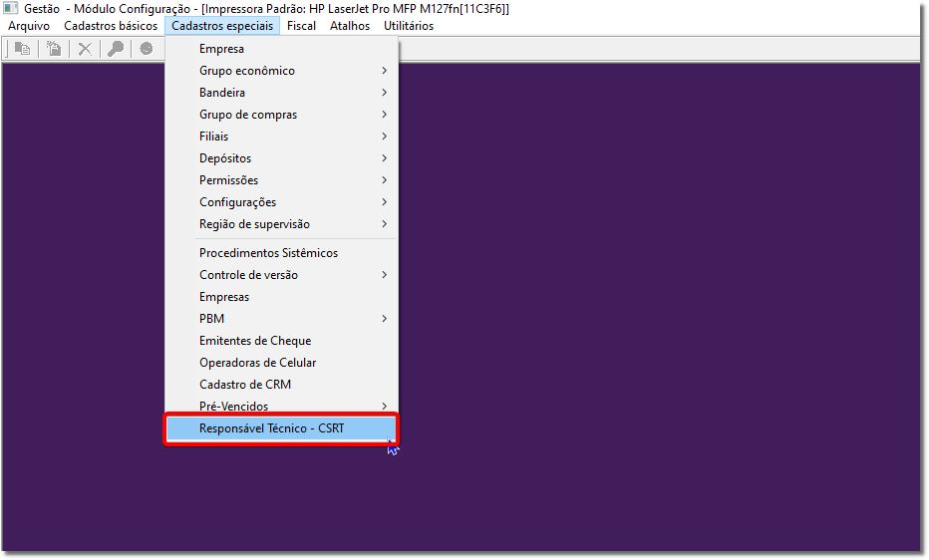Screen dimensions: 929x560
Task: Expand PBM submenu arrow
Action: pyautogui.click(x=385, y=319)
